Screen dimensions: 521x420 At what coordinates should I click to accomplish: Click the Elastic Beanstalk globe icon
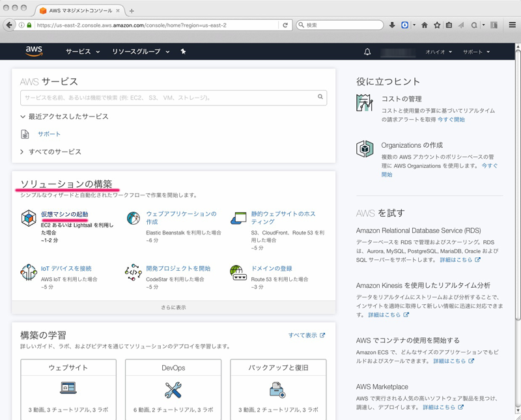[x=134, y=218]
